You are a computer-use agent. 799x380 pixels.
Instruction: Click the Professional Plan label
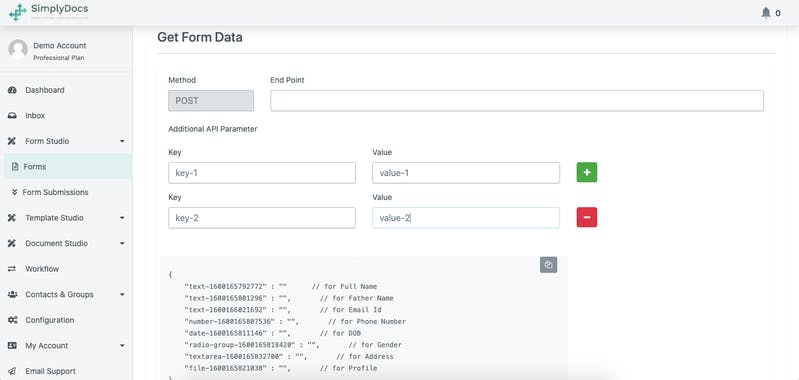(59, 58)
